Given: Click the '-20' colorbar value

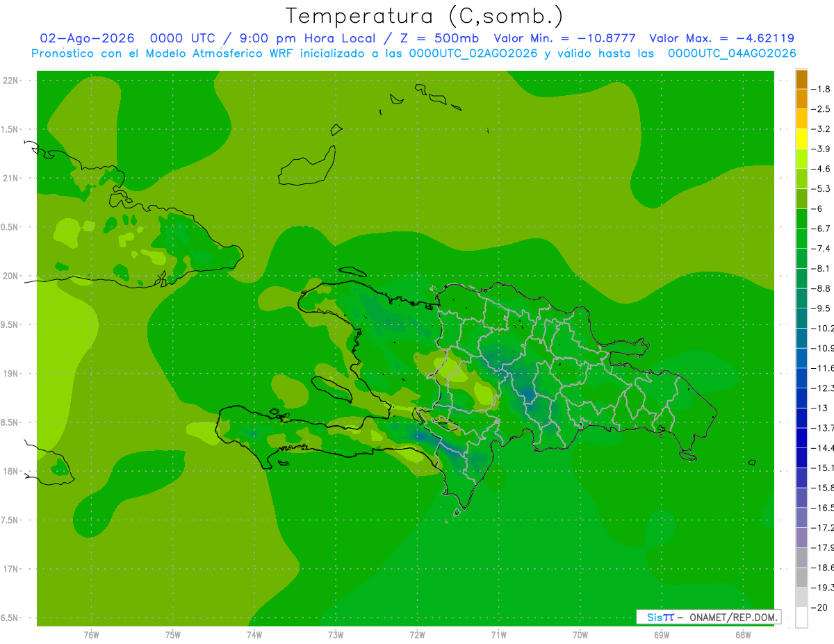Looking at the screenshot, I should (x=819, y=608).
